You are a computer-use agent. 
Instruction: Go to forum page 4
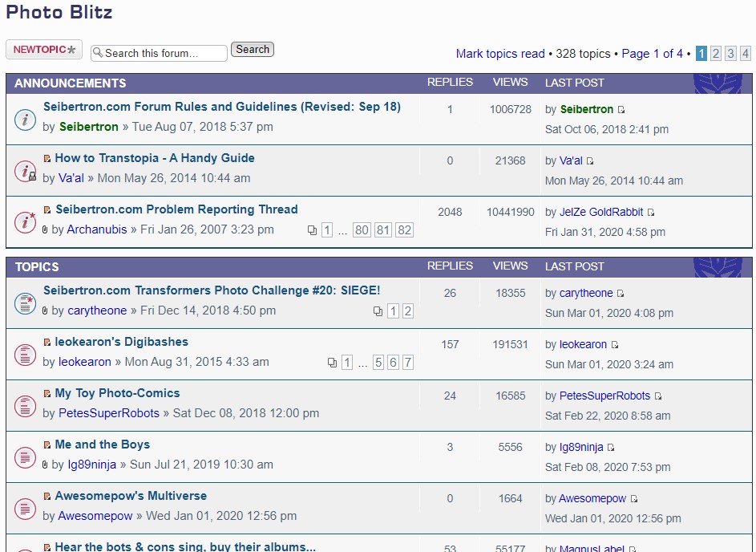[746, 53]
